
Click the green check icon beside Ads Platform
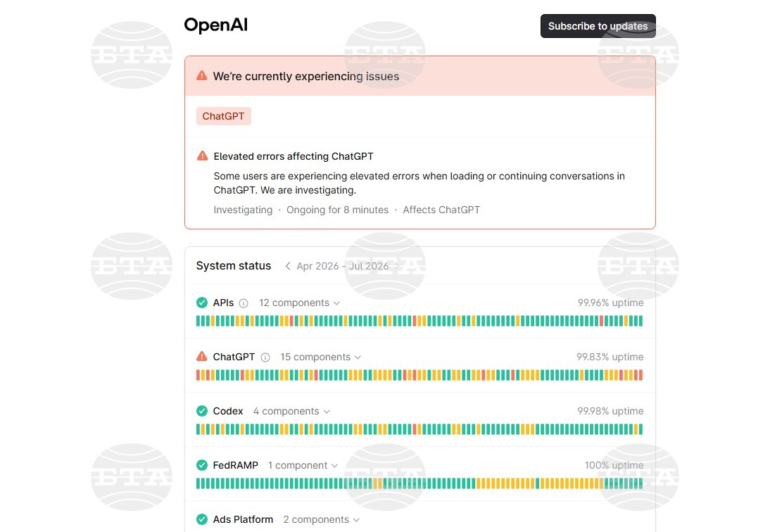pyautogui.click(x=202, y=519)
